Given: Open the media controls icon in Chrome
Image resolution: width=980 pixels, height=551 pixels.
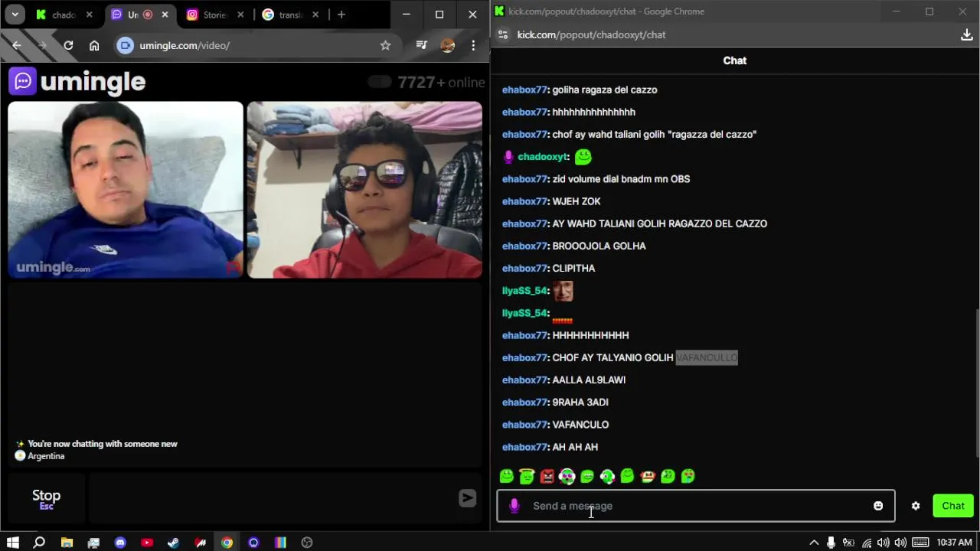Looking at the screenshot, I should (x=421, y=45).
